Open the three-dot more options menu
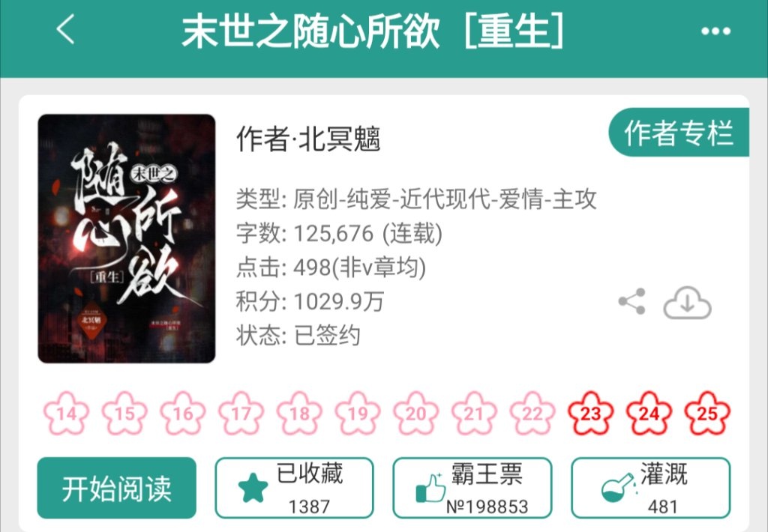Screen dimensions: 768x532 coord(715,31)
